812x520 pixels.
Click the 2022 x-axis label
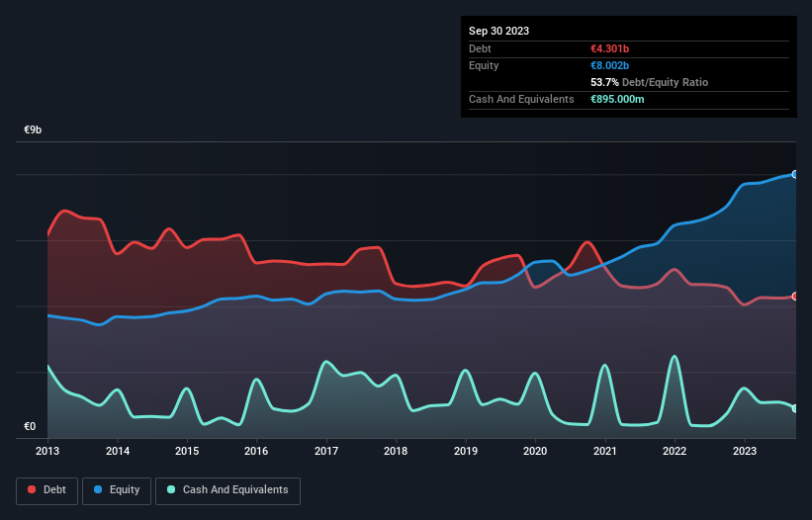click(675, 451)
